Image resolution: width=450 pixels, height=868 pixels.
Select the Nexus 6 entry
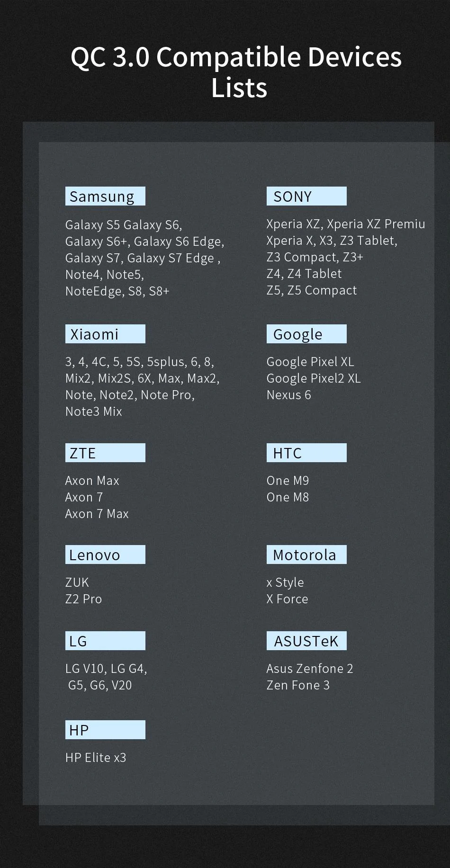click(288, 395)
